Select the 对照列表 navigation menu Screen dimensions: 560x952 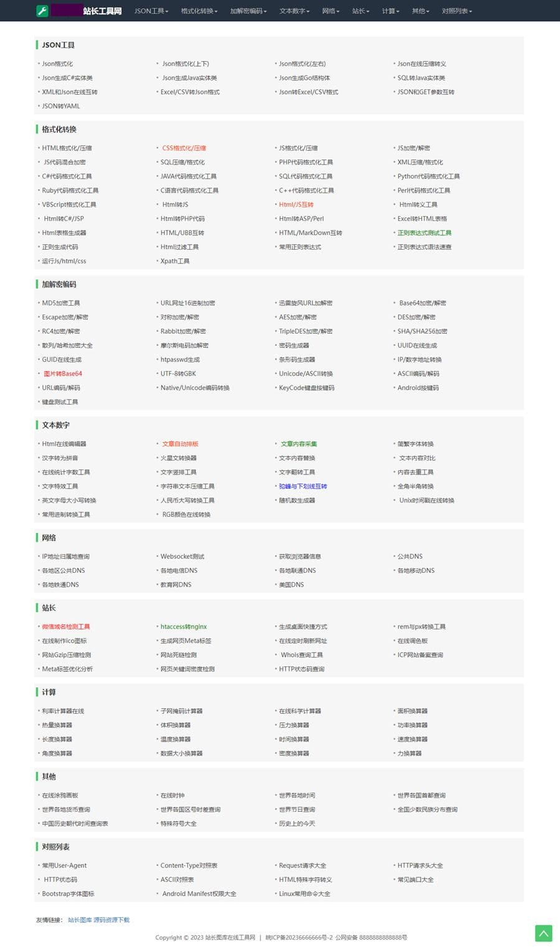[457, 11]
